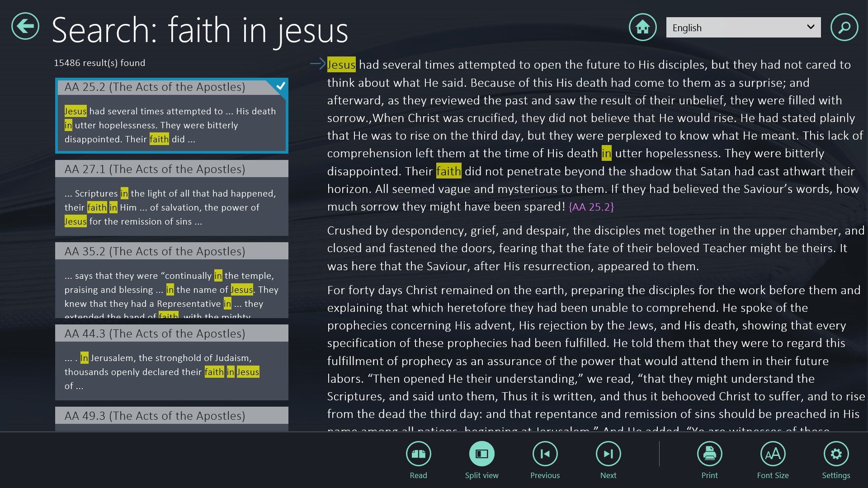Open the Read view icon
This screenshot has width=868, height=488.
[x=418, y=454]
